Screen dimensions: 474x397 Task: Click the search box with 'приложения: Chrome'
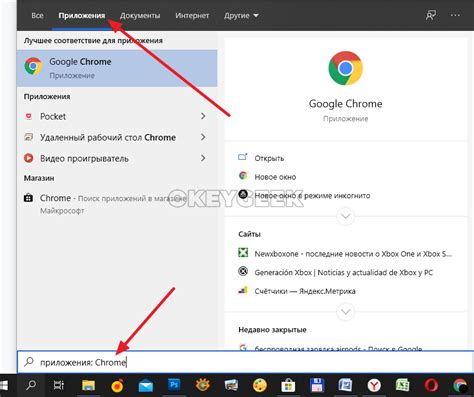[245, 362]
